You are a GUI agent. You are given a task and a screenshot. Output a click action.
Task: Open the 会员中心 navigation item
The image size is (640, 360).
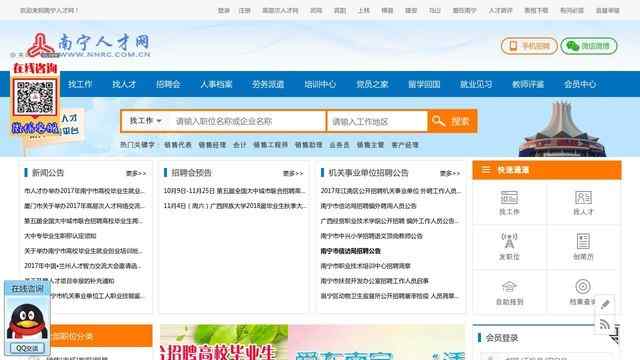pos(580,84)
